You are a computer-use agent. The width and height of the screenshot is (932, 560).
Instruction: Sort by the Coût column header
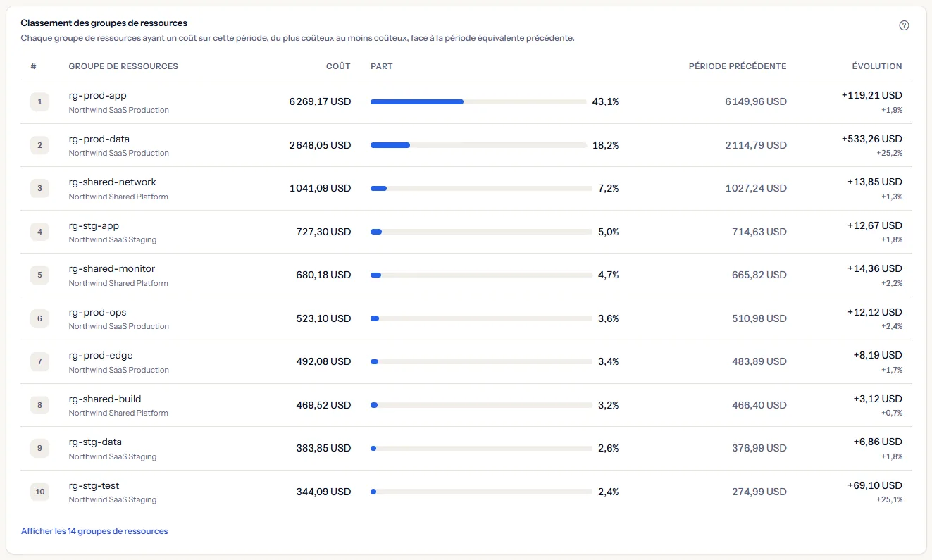(338, 66)
